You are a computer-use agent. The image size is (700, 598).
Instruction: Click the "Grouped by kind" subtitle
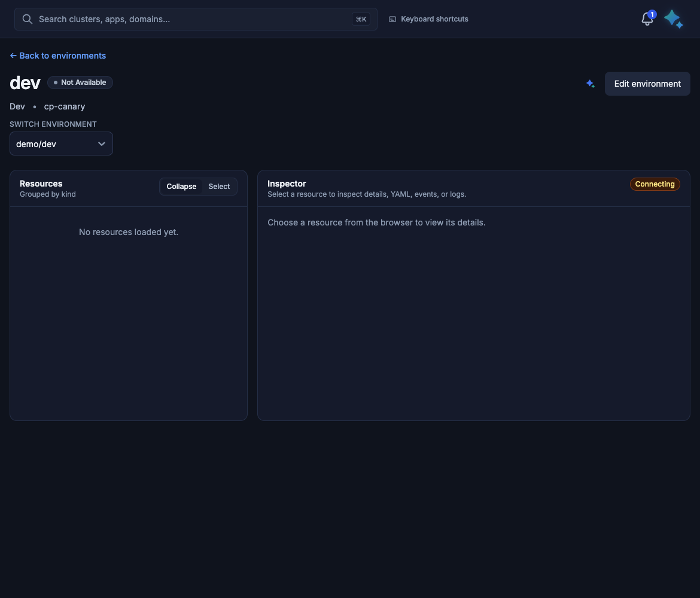point(48,194)
